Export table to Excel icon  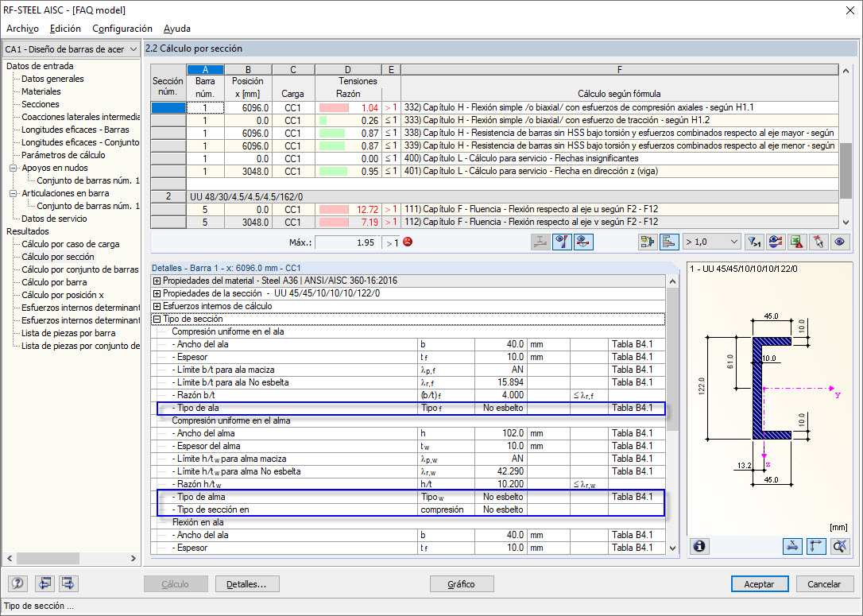pyautogui.click(x=796, y=242)
